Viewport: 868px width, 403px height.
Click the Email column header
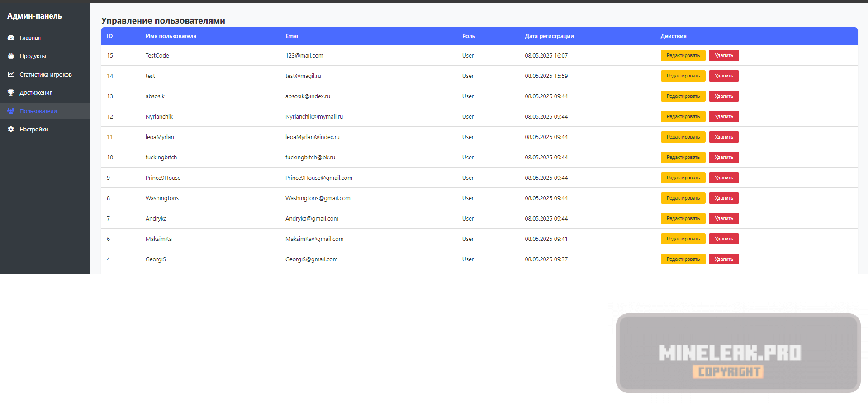click(x=293, y=36)
